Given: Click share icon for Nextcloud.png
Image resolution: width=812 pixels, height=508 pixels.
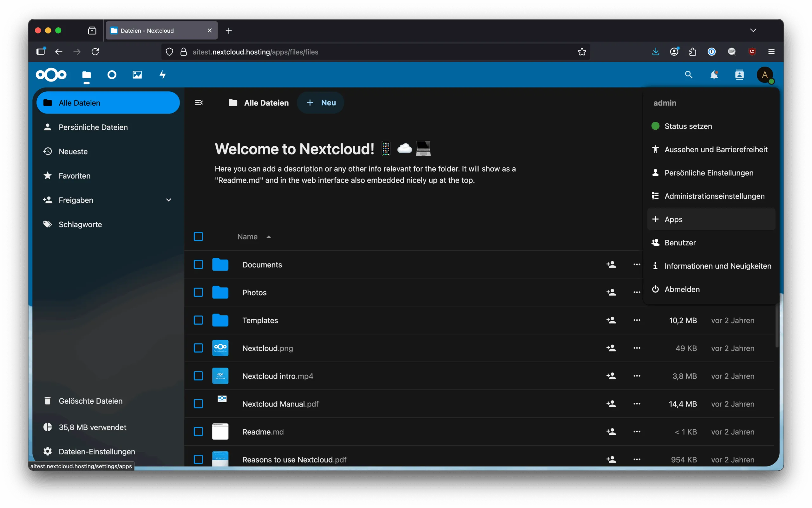Looking at the screenshot, I should (x=611, y=348).
